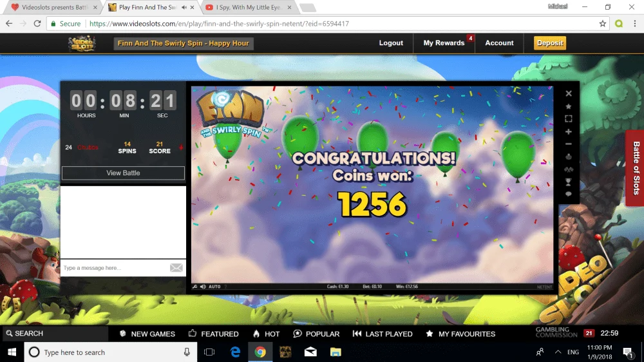This screenshot has height=362, width=644.
Task: Click the 'Coins won: 1256' congratulations screen
Action: point(372,184)
